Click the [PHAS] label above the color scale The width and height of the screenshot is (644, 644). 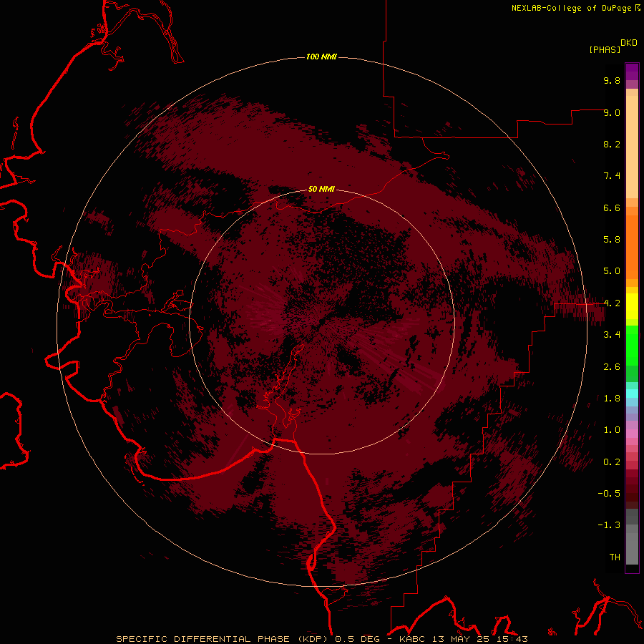point(605,49)
